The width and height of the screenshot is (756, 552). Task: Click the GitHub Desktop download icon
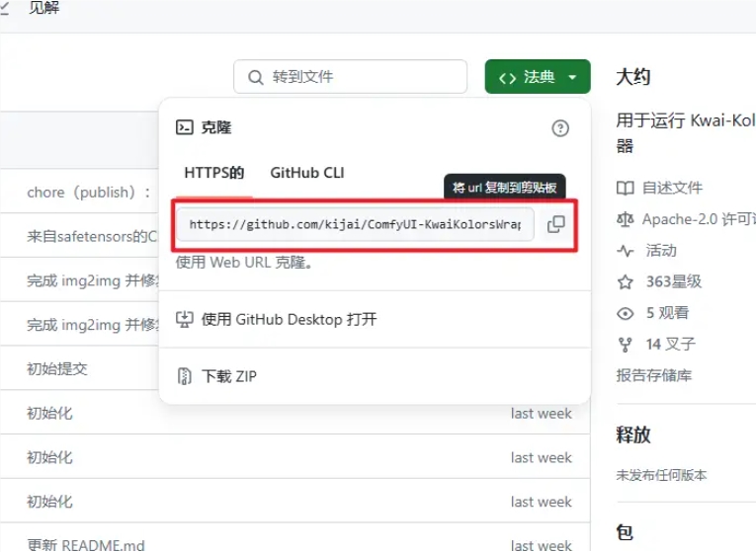coord(184,319)
